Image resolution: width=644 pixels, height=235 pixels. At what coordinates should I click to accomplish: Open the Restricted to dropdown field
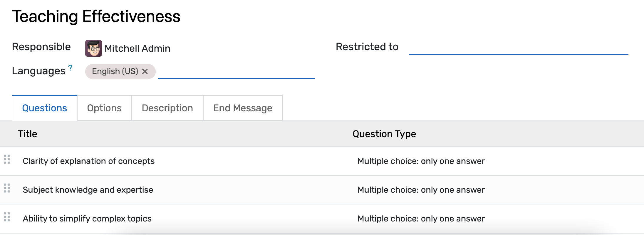pos(518,48)
